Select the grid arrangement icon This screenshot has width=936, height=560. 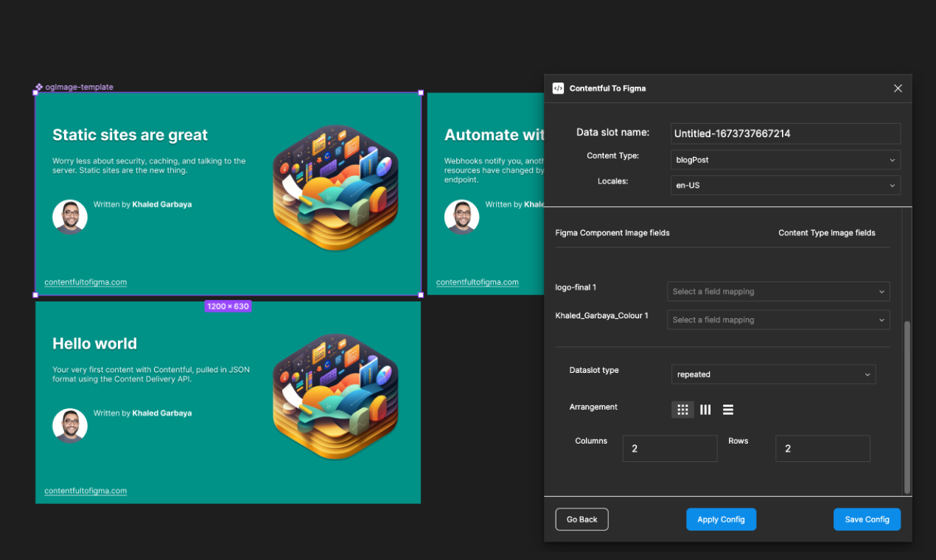(682, 410)
